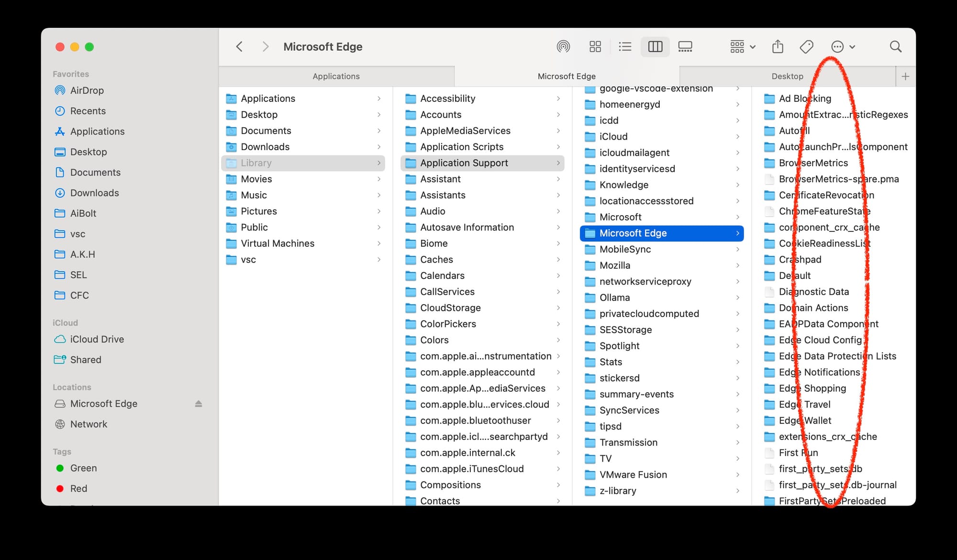Expand VMware Fusion via its chevron
Screen dimensions: 957x560
pyautogui.click(x=737, y=475)
